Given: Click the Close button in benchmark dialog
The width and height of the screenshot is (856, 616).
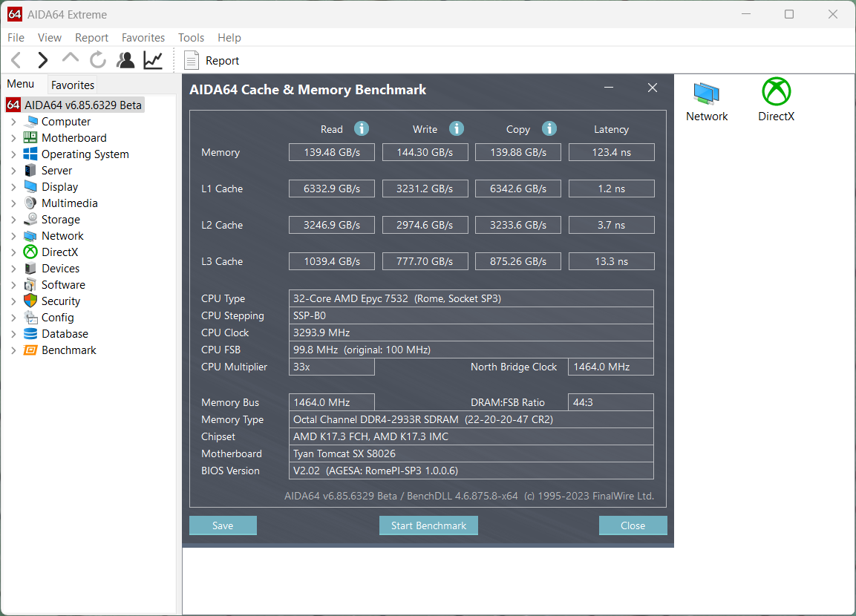Looking at the screenshot, I should pos(633,525).
